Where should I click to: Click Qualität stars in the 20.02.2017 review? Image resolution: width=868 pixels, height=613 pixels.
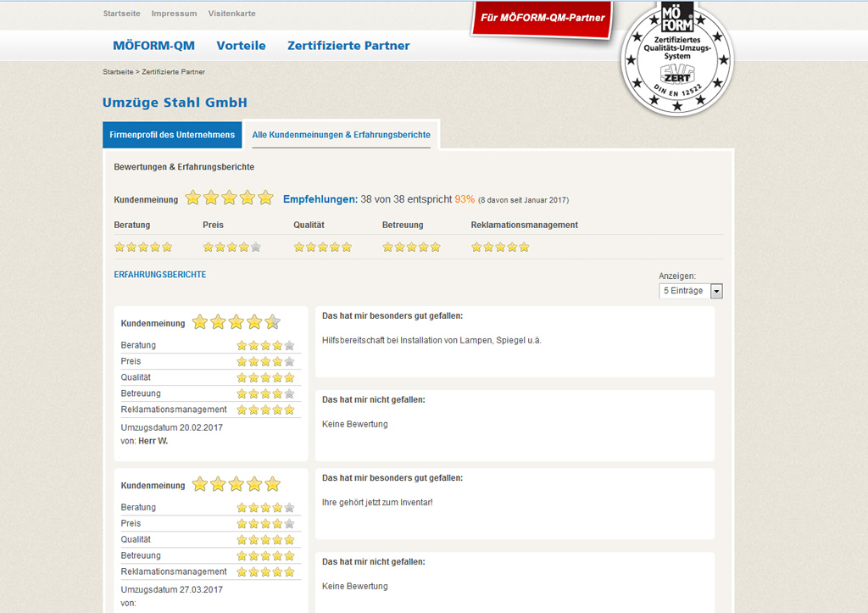(265, 377)
